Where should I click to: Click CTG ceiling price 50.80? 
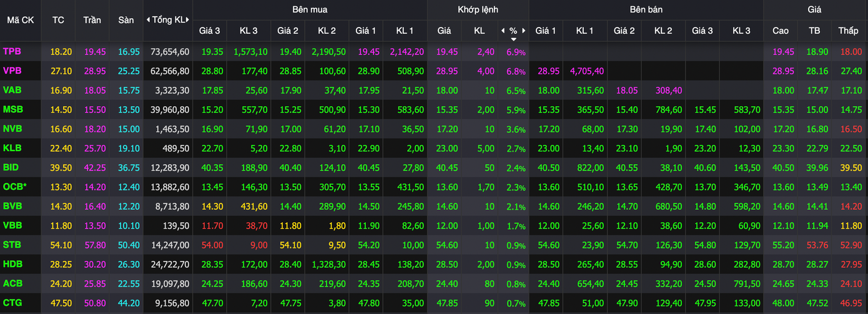coord(95,303)
